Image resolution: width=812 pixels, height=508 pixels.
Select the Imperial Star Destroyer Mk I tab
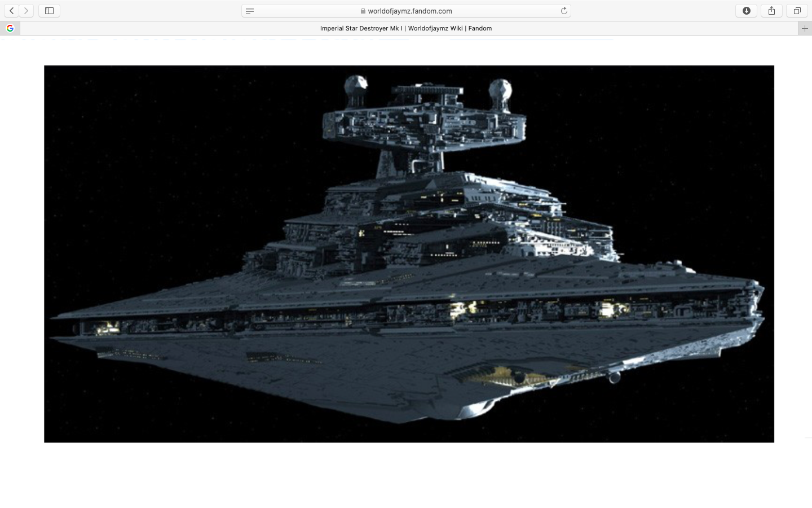coord(406,28)
